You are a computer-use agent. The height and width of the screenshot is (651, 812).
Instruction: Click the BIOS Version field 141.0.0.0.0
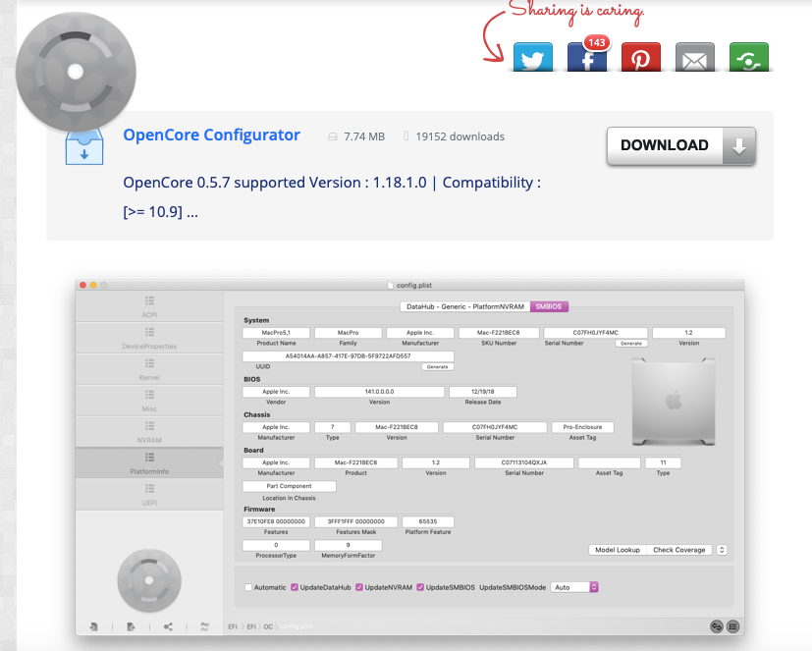[379, 392]
